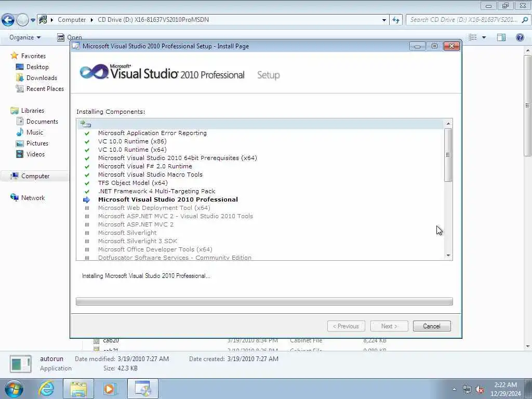This screenshot has height=399, width=532.
Task: Click the Cancel button in setup
Action: 432,326
